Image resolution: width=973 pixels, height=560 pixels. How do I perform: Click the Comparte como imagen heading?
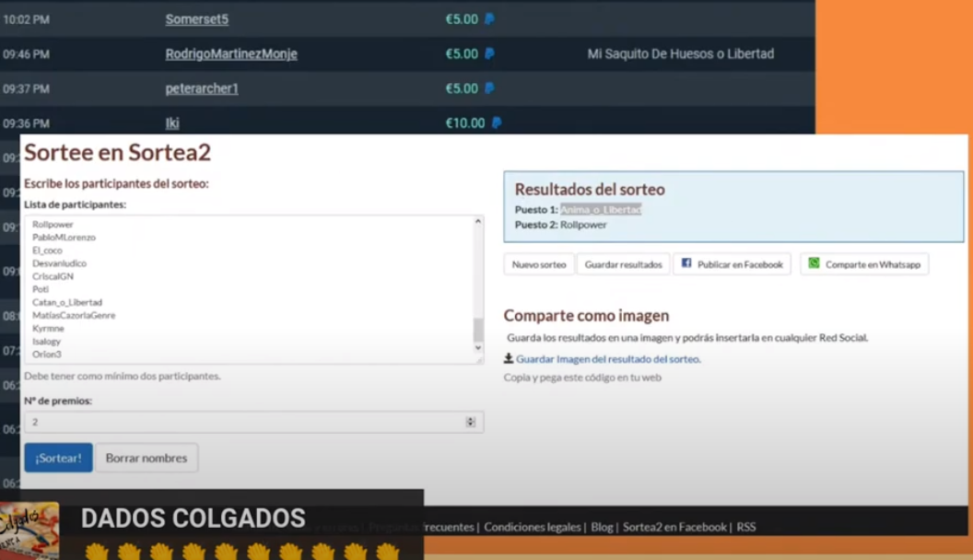click(586, 316)
